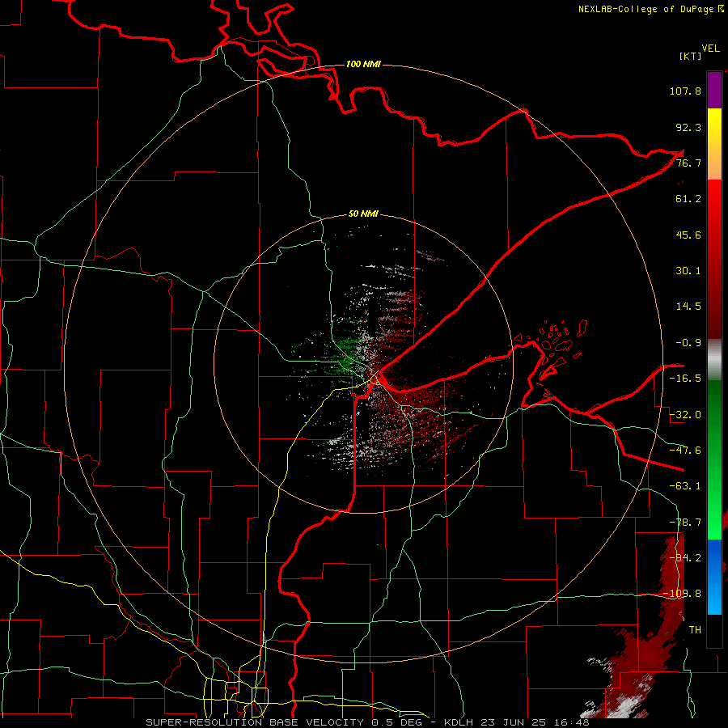Click the product title text at bottom
Screen dimensions: 728x728
[x=367, y=722]
